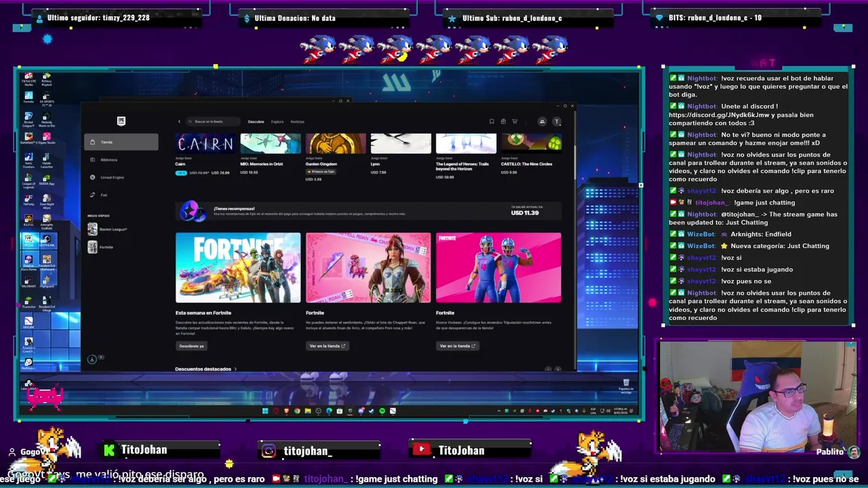Switch to the Noticias tab

pyautogui.click(x=297, y=121)
